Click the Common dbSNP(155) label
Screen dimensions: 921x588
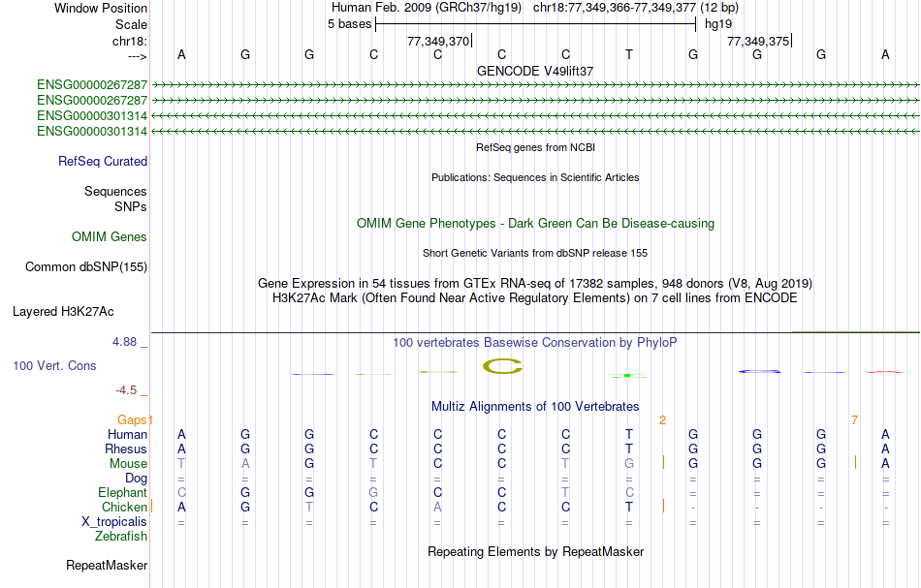click(85, 267)
